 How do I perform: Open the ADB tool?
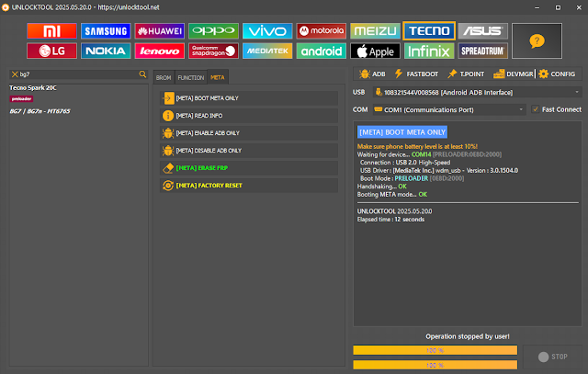[372, 74]
